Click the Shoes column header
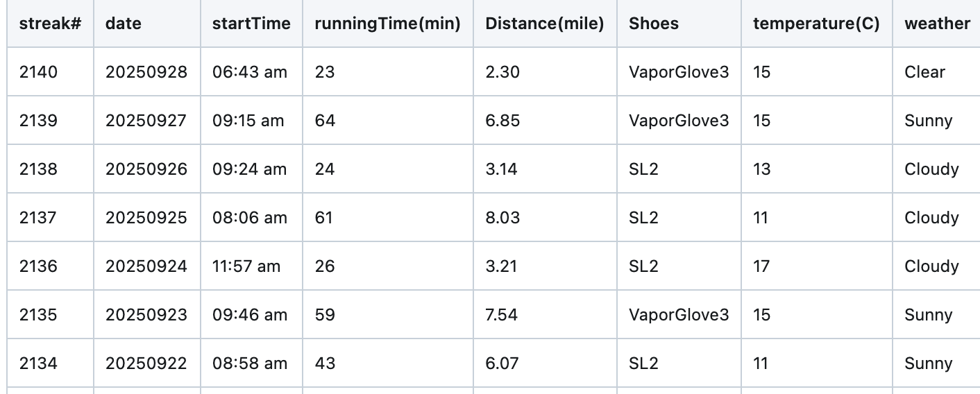Viewport: 980px width, 394px height. (x=653, y=24)
